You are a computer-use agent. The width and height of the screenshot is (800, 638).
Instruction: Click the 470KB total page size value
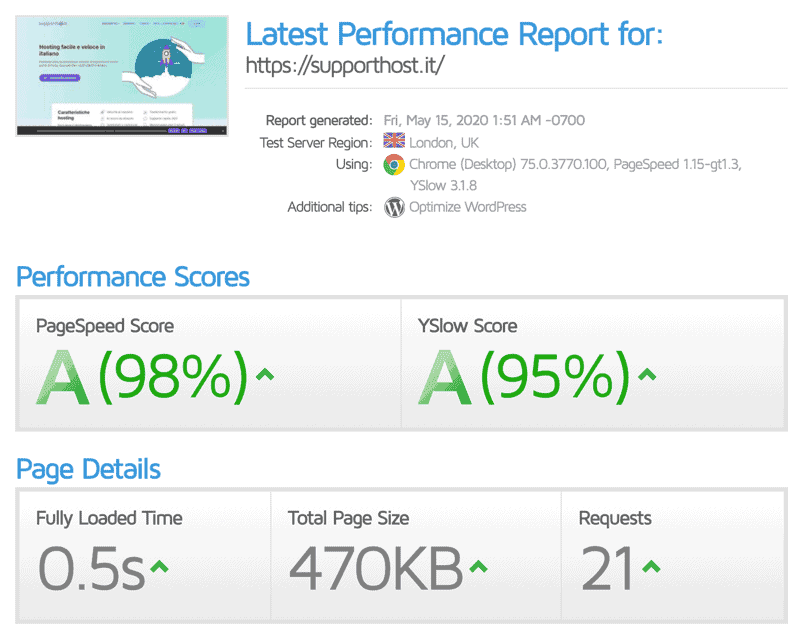click(377, 569)
